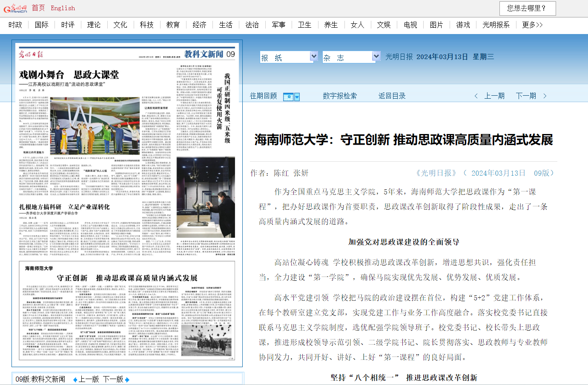Image resolution: width=588 pixels, height=385 pixels.
Task: Open the 您想去哪里？ navigation dropdown
Action: pos(528,8)
